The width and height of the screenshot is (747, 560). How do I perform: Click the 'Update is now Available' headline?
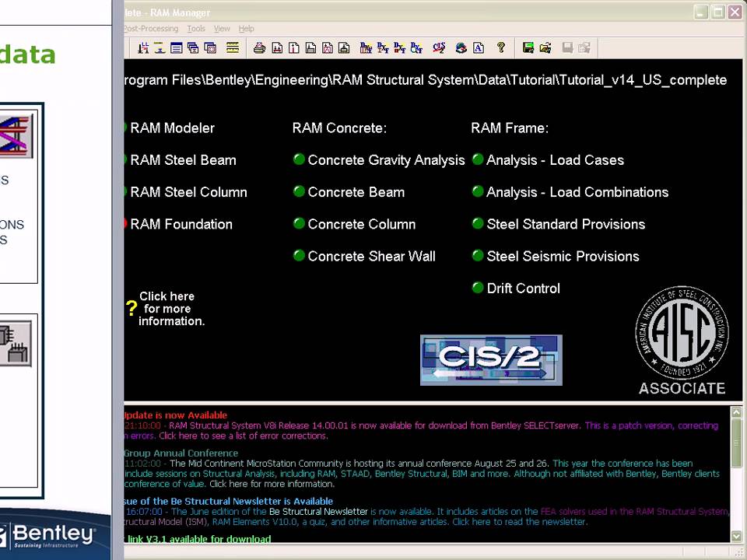[175, 415]
